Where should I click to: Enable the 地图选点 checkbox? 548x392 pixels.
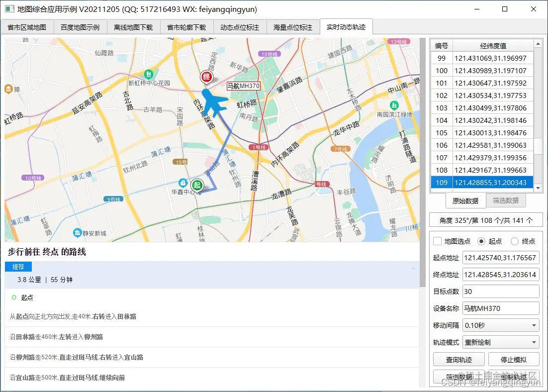(438, 241)
